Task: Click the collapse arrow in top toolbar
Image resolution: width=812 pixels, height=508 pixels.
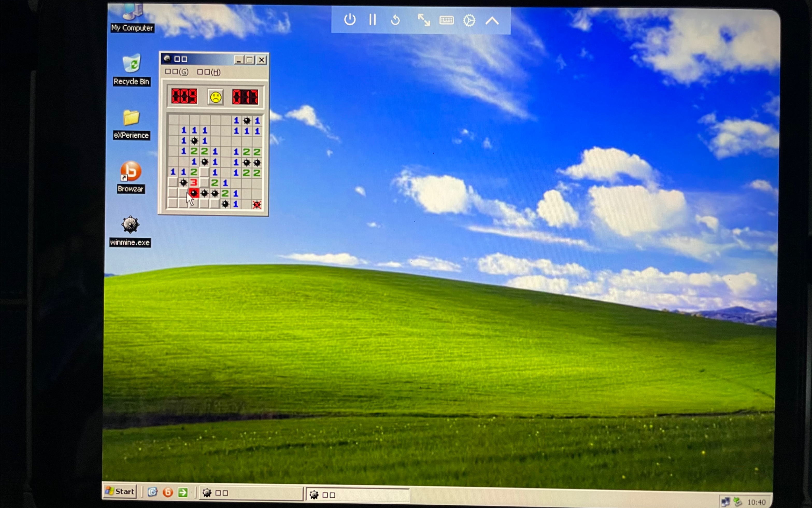Action: click(x=493, y=21)
